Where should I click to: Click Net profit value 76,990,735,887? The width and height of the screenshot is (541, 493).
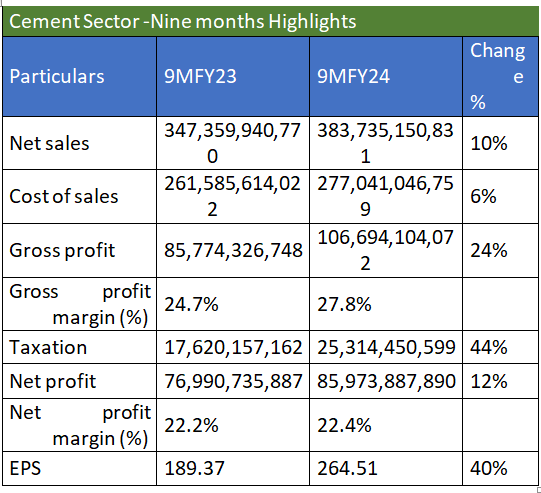click(233, 381)
